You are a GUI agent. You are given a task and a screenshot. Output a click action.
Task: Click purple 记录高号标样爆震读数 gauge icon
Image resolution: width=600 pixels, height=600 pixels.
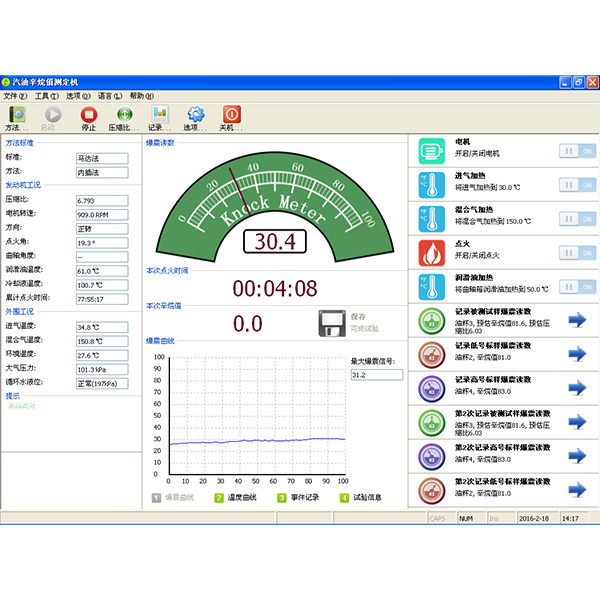point(432,389)
